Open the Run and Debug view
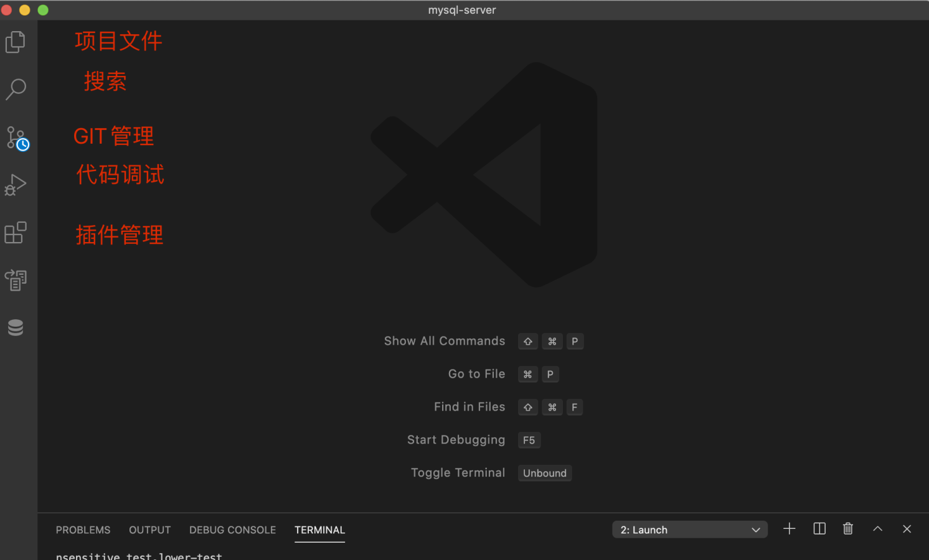Screen dimensions: 929x560 16,185
